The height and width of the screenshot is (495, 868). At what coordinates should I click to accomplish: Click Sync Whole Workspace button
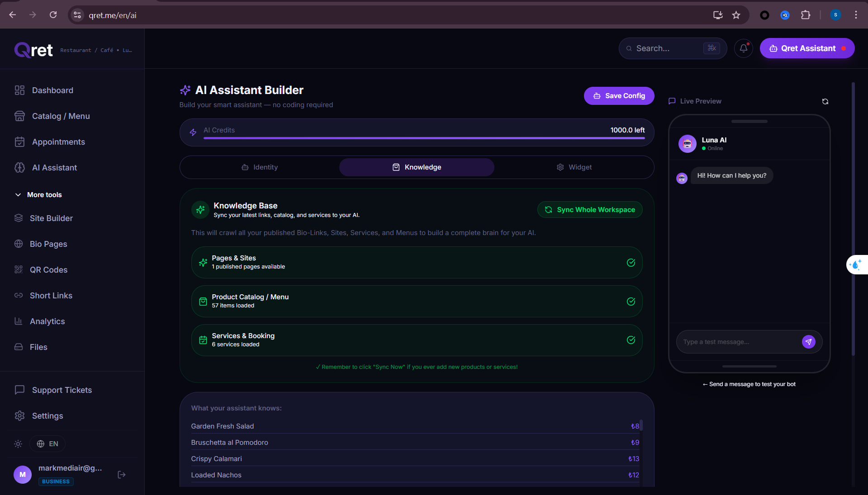tap(590, 210)
